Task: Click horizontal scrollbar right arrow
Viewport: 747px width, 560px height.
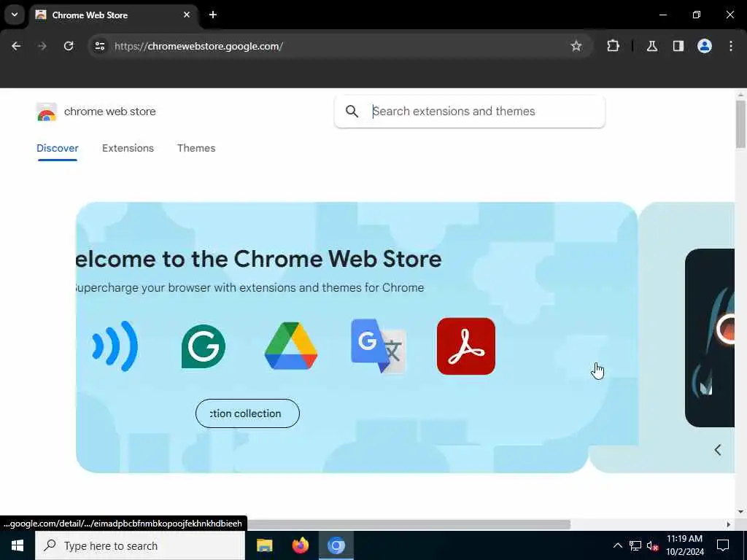Action: point(729,524)
